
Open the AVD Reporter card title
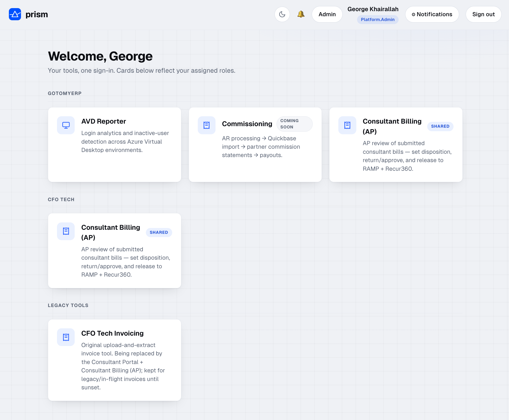pyautogui.click(x=104, y=121)
